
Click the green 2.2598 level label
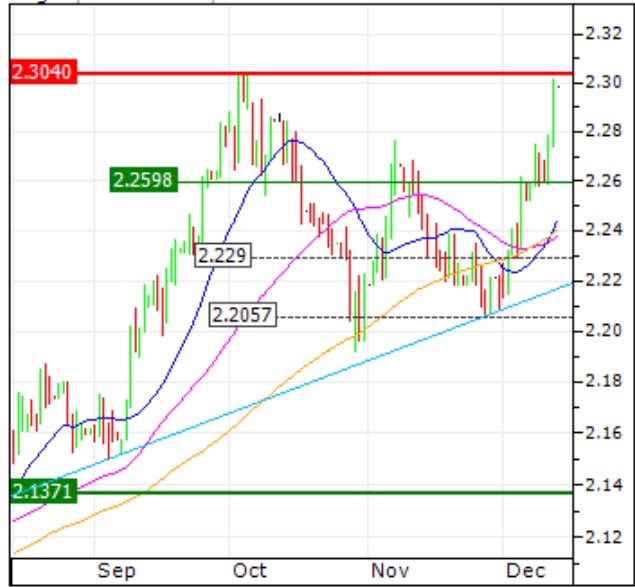[144, 179]
